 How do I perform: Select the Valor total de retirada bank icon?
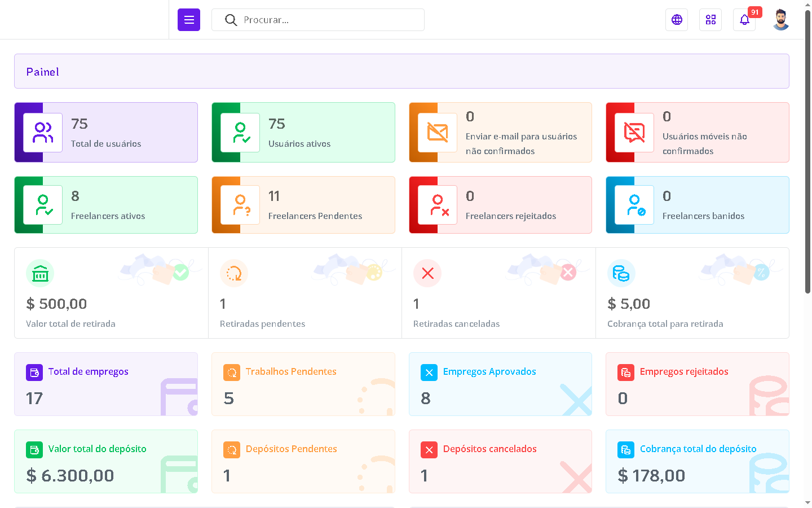[40, 274]
